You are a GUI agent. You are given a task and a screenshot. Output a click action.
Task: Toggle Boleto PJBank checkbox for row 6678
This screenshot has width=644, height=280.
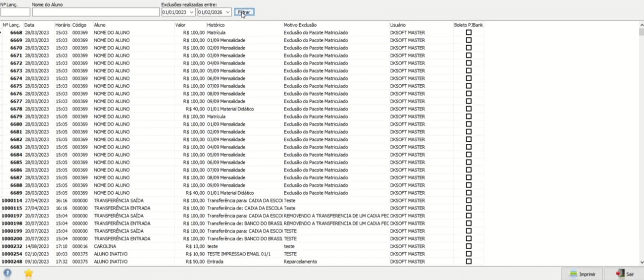468,109
